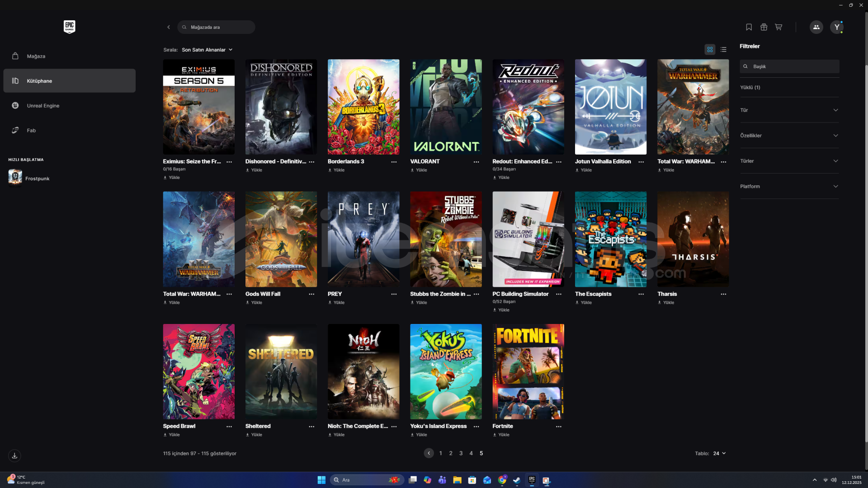This screenshot has width=868, height=488.
Task: Click the back arrow beside search
Action: click(169, 27)
